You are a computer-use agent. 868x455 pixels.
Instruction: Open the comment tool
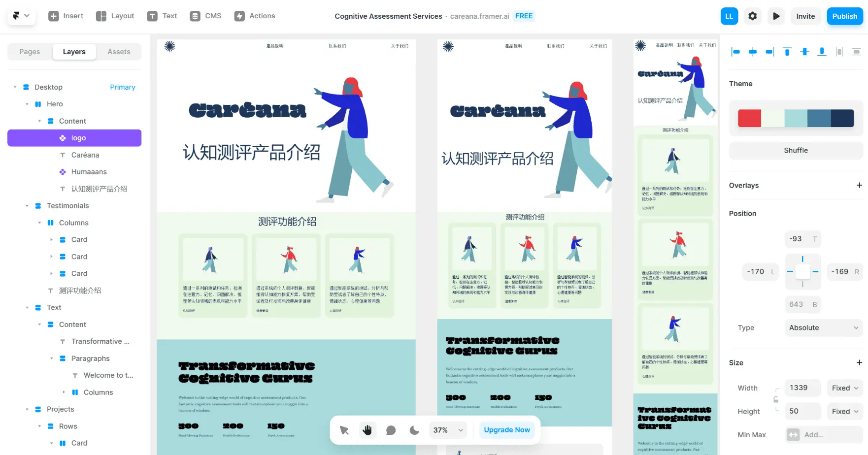(391, 430)
